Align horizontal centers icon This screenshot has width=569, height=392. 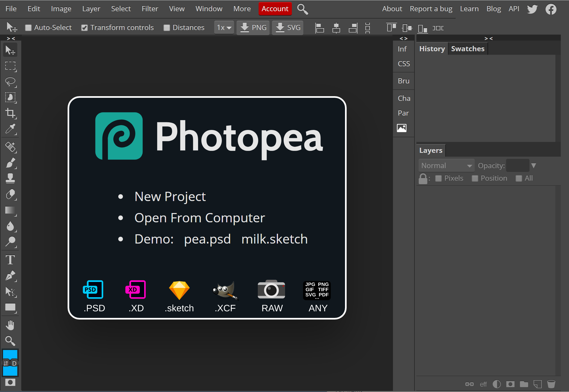[x=336, y=28]
